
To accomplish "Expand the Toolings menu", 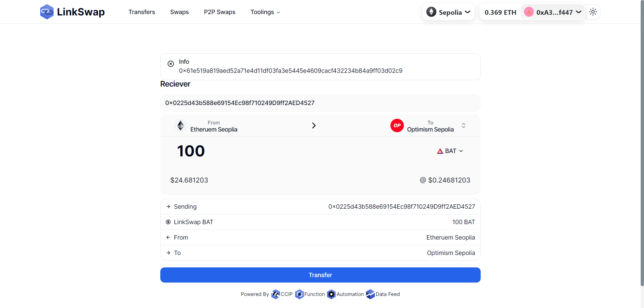I will pyautogui.click(x=265, y=12).
